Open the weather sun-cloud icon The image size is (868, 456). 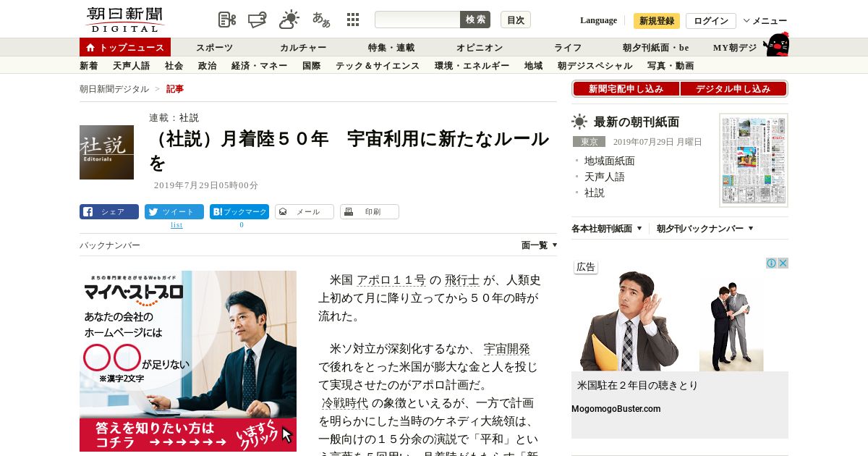pos(289,20)
